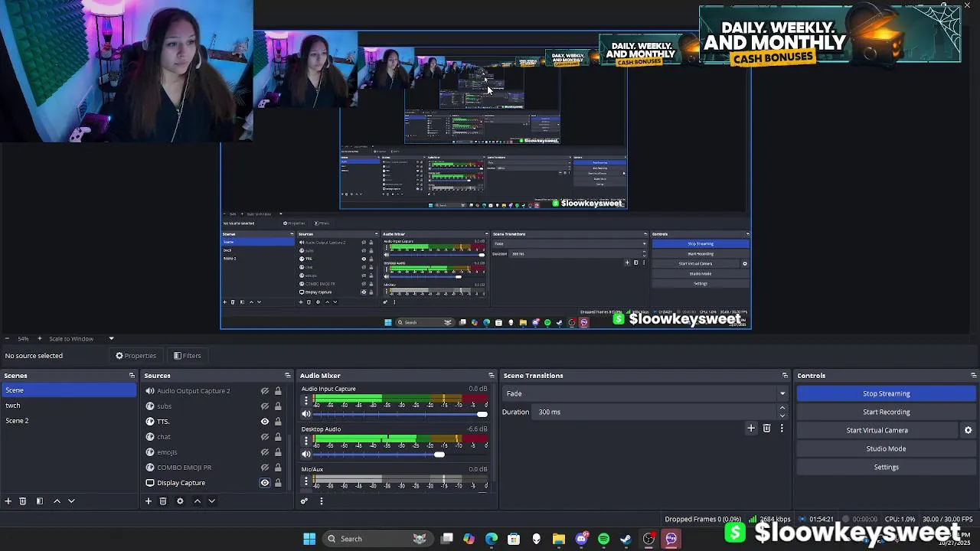
Task: Zoom out preview with minus icon
Action: [7, 338]
